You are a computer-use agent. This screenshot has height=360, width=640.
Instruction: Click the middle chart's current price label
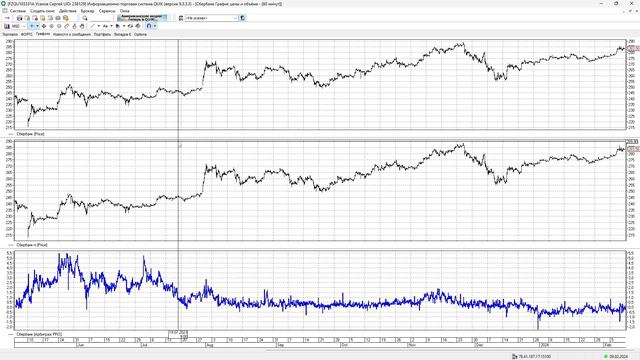(x=633, y=149)
